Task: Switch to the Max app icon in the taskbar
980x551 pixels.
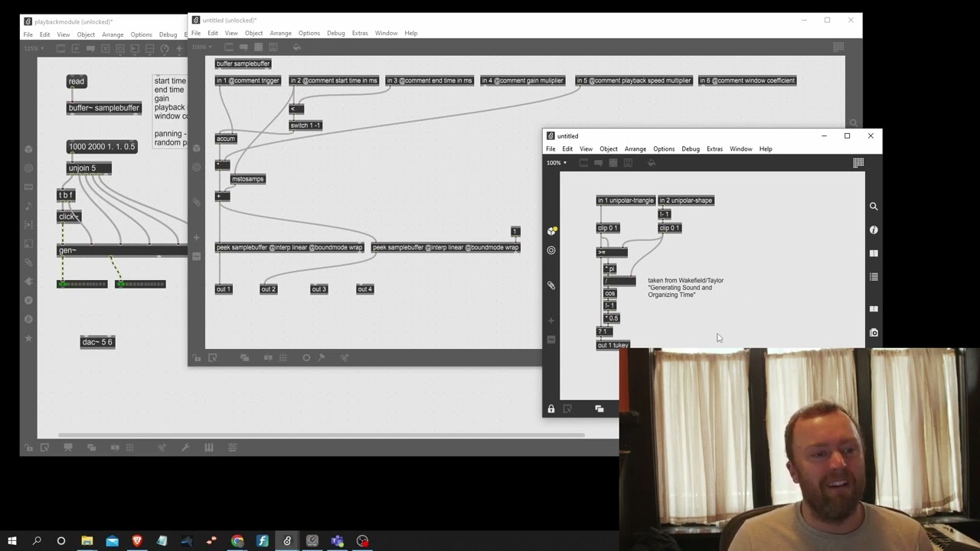Action: tap(287, 541)
